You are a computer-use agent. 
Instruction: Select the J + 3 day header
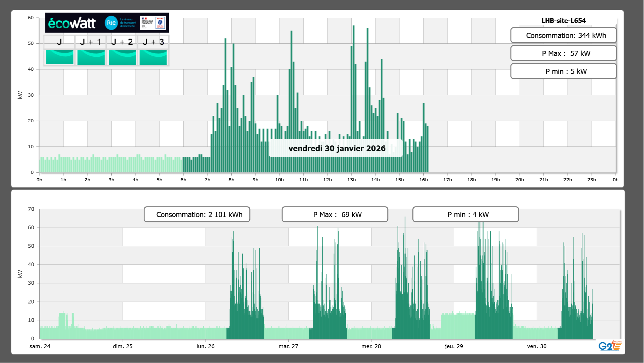(153, 42)
